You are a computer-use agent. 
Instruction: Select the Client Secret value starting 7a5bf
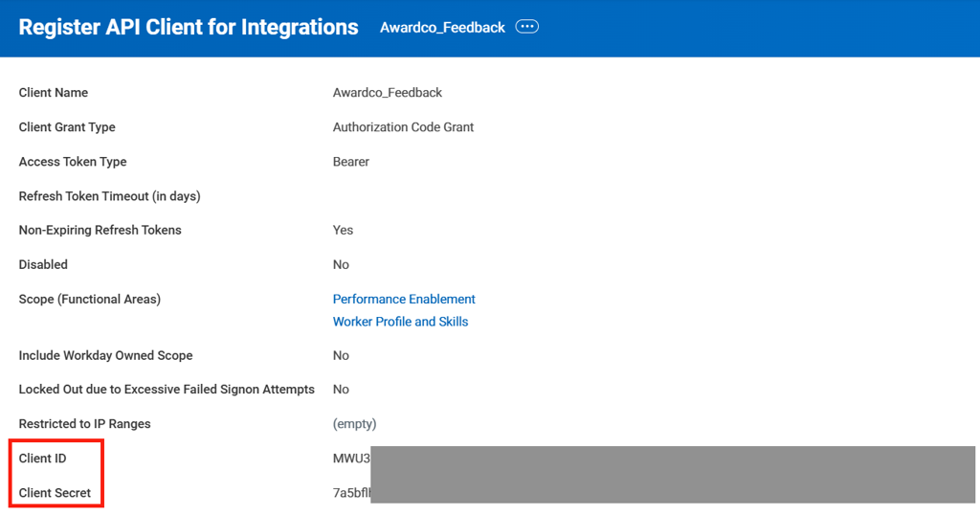[x=351, y=493]
